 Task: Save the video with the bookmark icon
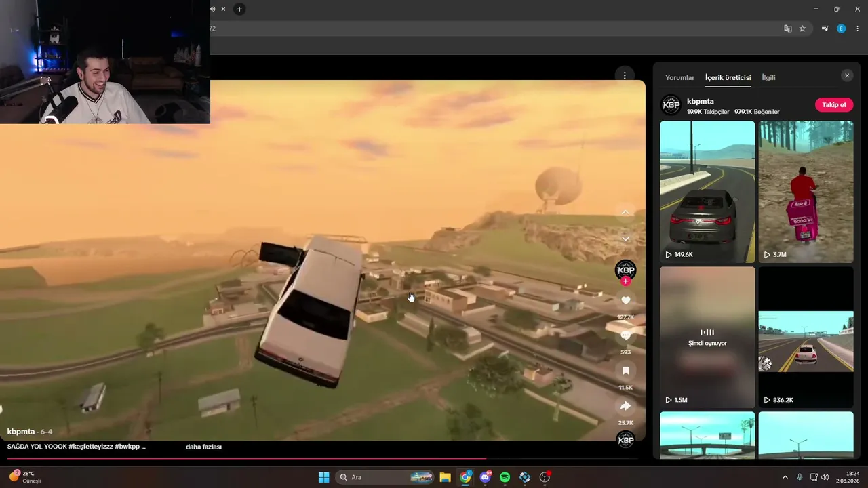(x=625, y=371)
